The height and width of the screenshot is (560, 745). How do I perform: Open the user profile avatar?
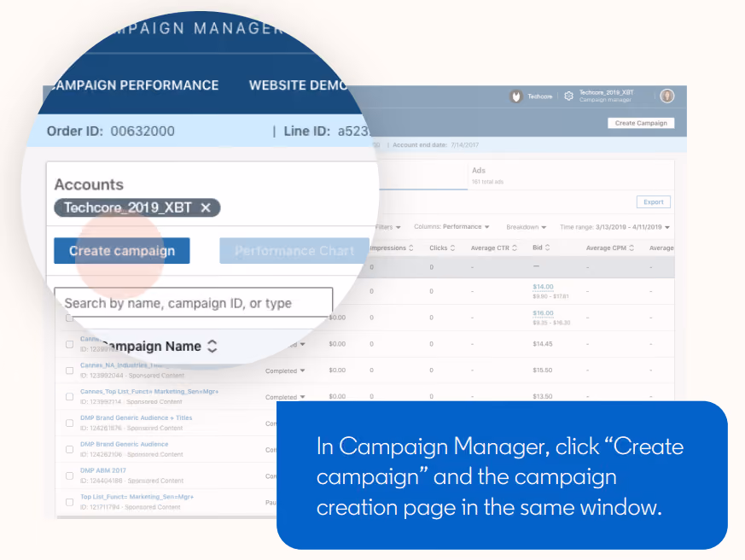667,96
